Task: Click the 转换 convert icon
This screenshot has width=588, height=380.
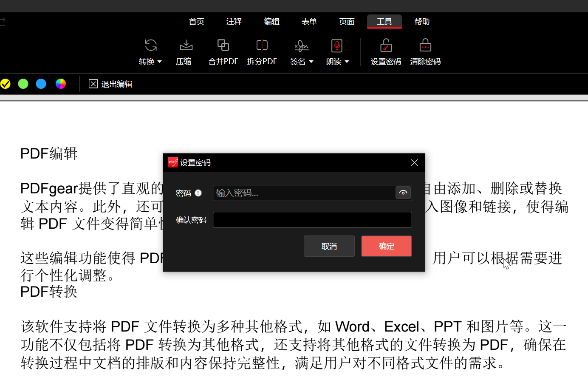Action: tap(150, 45)
